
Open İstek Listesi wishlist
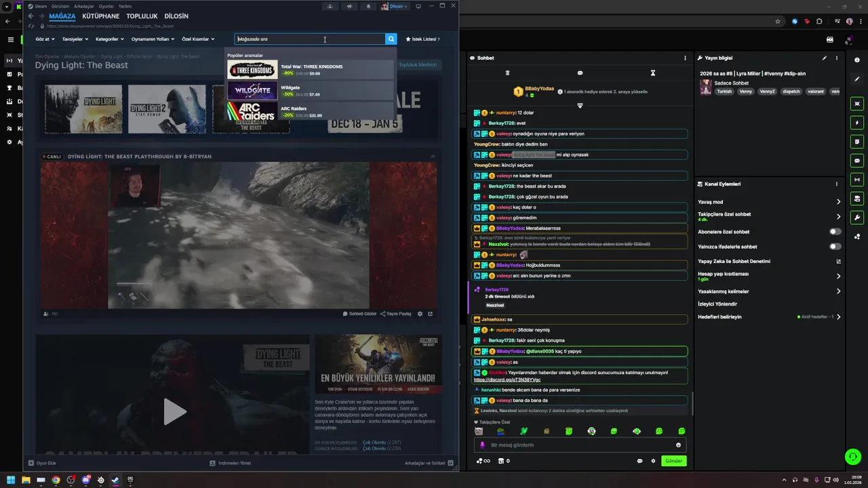tap(422, 39)
